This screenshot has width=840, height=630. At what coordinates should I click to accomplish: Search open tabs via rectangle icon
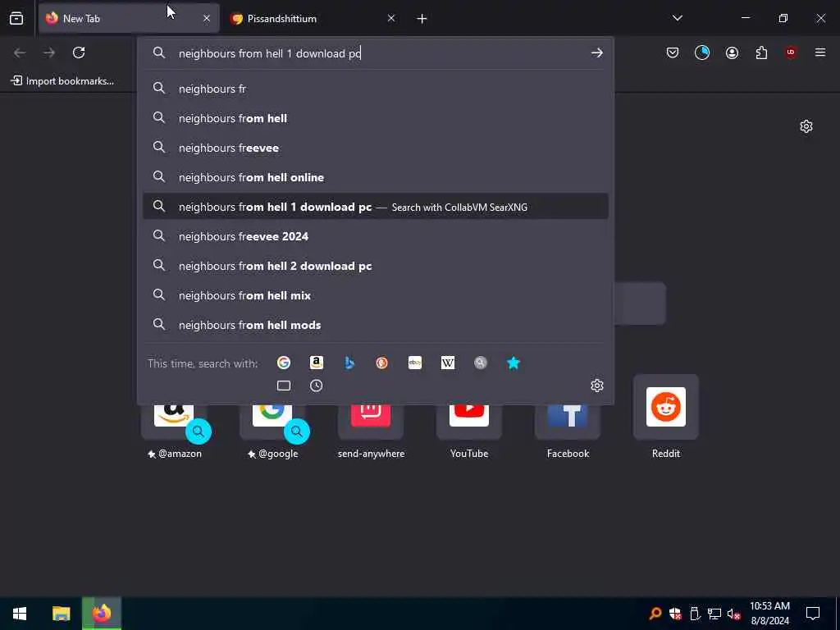pos(283,386)
